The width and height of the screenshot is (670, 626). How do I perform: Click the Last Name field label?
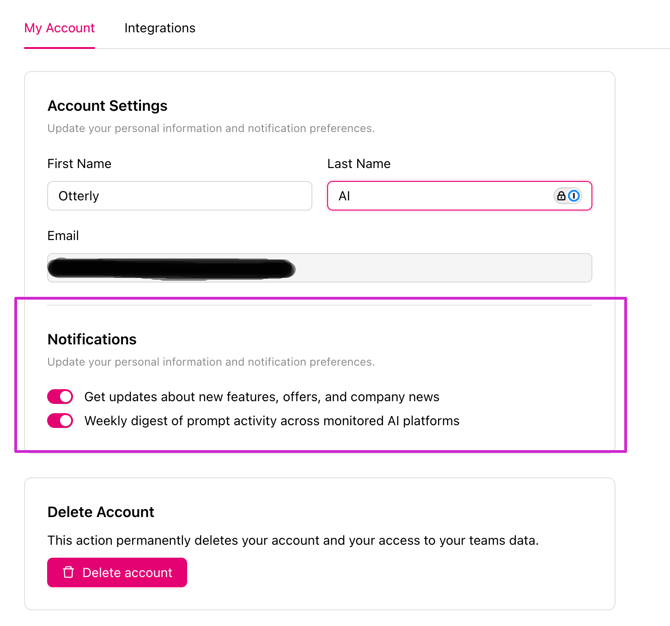point(359,164)
